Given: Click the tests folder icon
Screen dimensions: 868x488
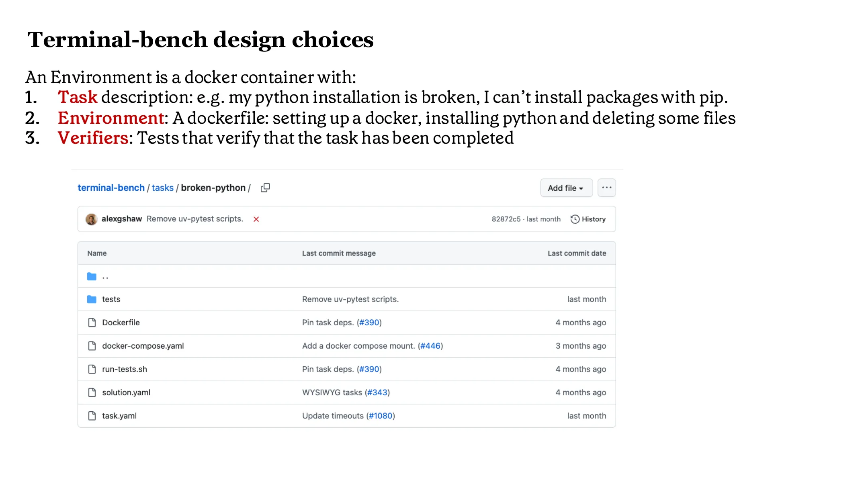Looking at the screenshot, I should pos(92,299).
